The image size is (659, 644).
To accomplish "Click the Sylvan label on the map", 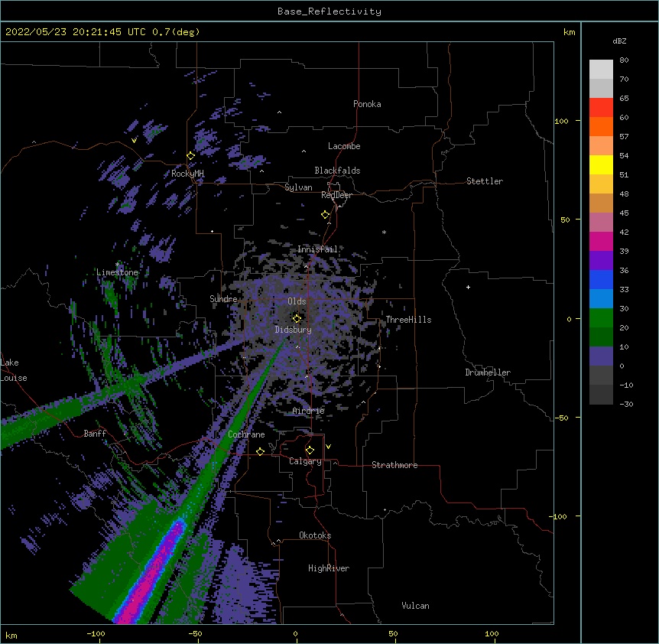I will [x=298, y=187].
